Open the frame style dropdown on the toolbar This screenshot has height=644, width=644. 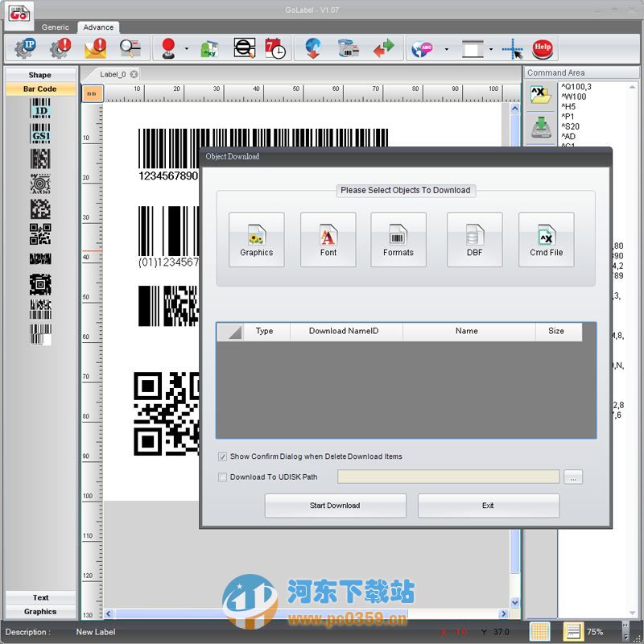point(491,47)
